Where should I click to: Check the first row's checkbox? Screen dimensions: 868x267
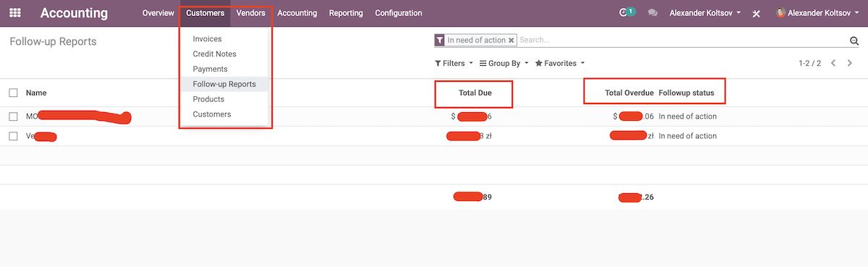[x=14, y=116]
